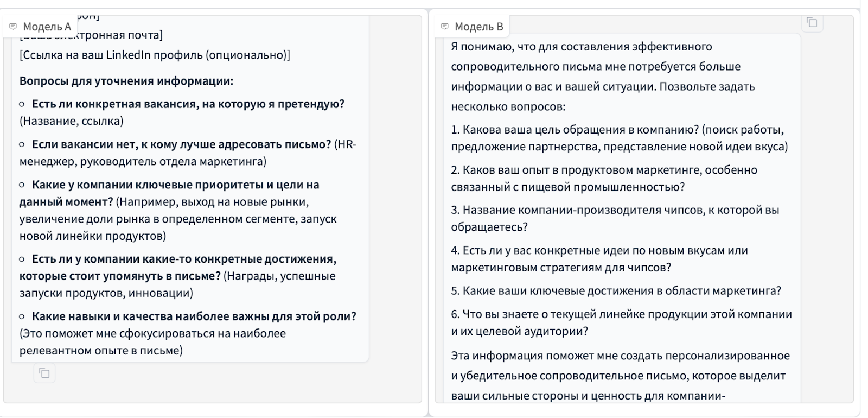This screenshot has width=868, height=418.
Task: Select the "Модель B" panel label
Action: 478,27
